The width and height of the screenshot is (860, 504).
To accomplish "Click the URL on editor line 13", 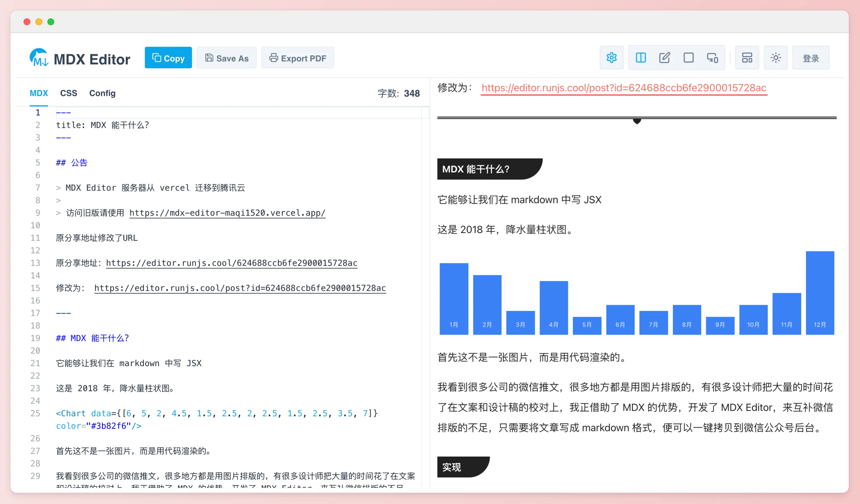I will [x=232, y=263].
